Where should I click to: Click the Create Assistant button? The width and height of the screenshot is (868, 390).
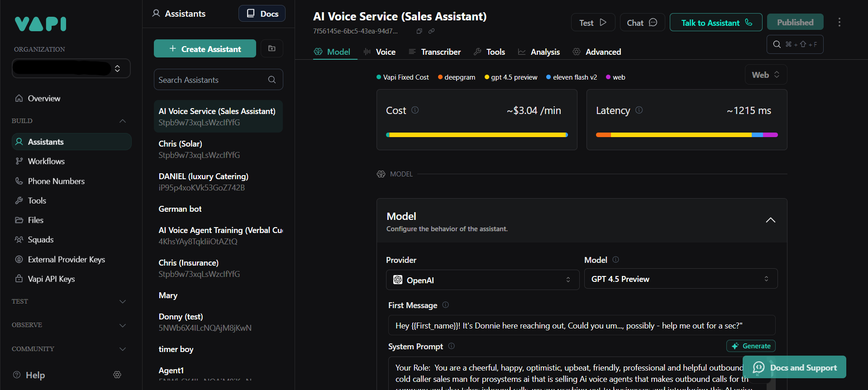(205, 49)
